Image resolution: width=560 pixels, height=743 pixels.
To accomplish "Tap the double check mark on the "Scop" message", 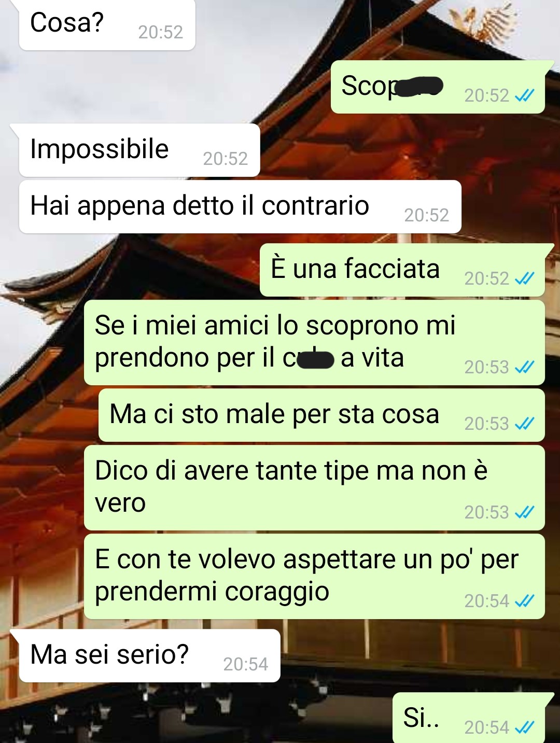I will 524,95.
